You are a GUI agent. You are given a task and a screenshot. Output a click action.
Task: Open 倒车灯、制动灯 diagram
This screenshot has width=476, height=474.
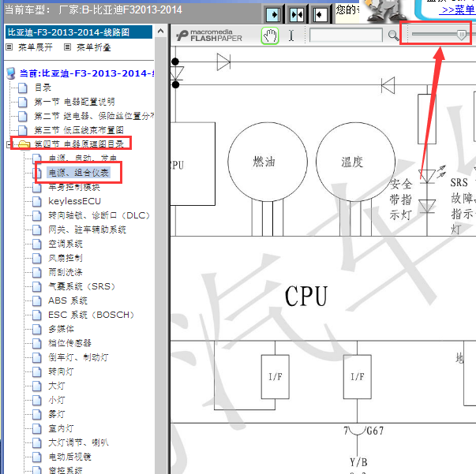[x=78, y=357]
